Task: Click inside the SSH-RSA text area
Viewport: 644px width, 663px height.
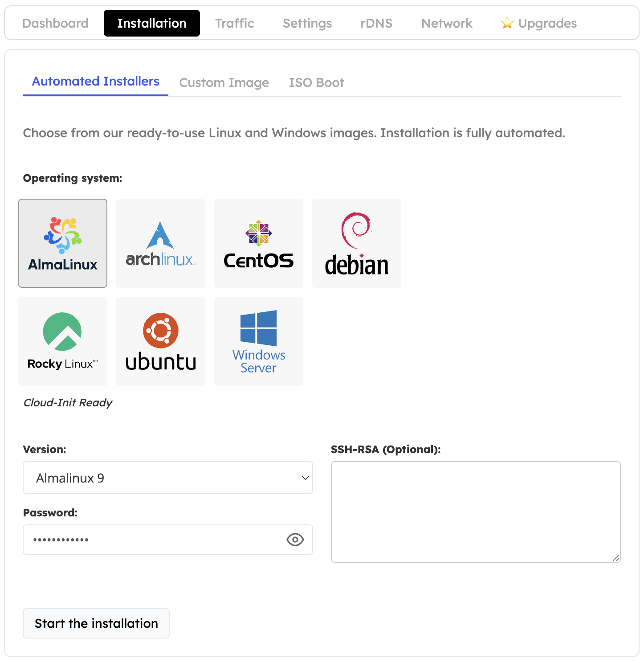Action: click(476, 512)
